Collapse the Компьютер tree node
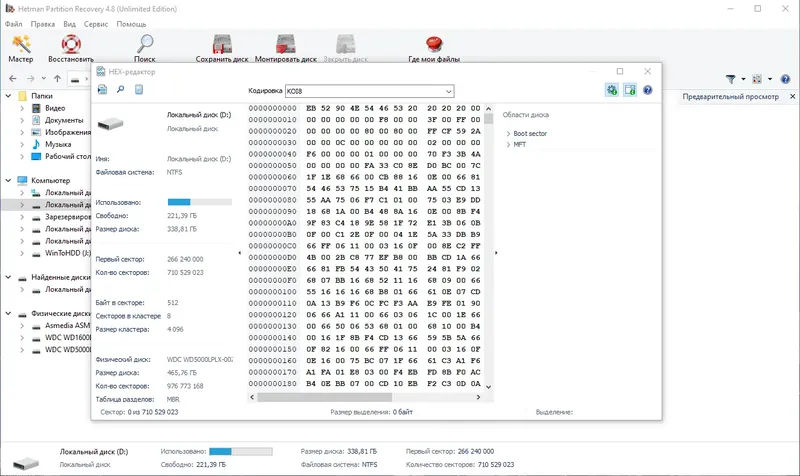Screen dimensions: 800x476 point(8,181)
